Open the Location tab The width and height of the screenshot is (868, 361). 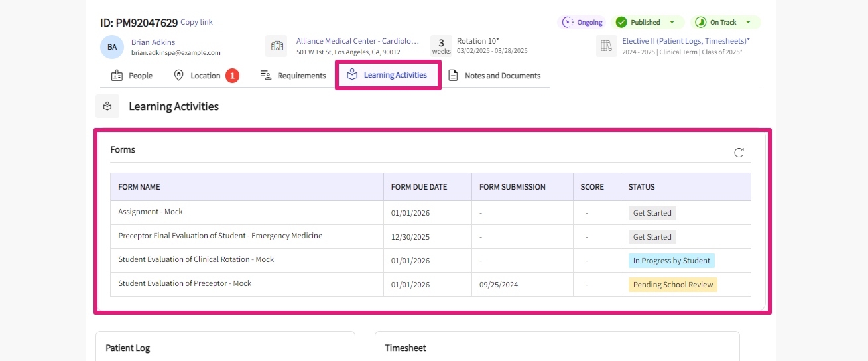pyautogui.click(x=198, y=76)
